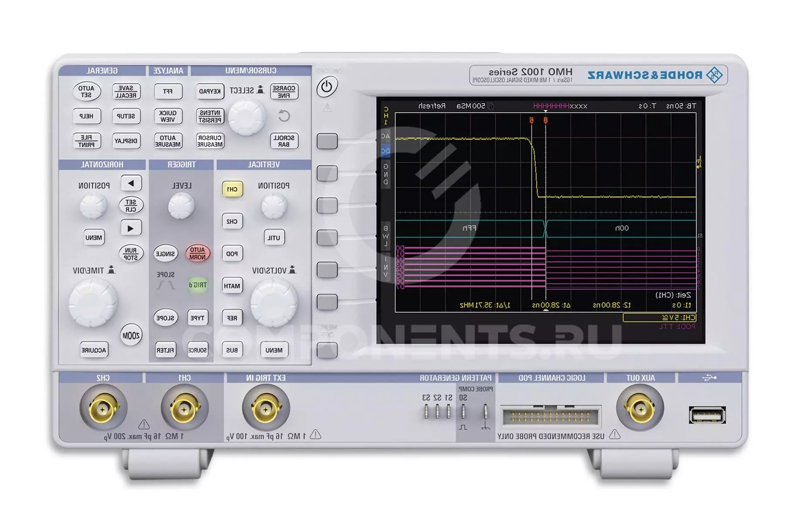The height and width of the screenshot is (532, 801).
Task: Click the circular back-arrow icon near SELECT knob
Action: [x=284, y=116]
